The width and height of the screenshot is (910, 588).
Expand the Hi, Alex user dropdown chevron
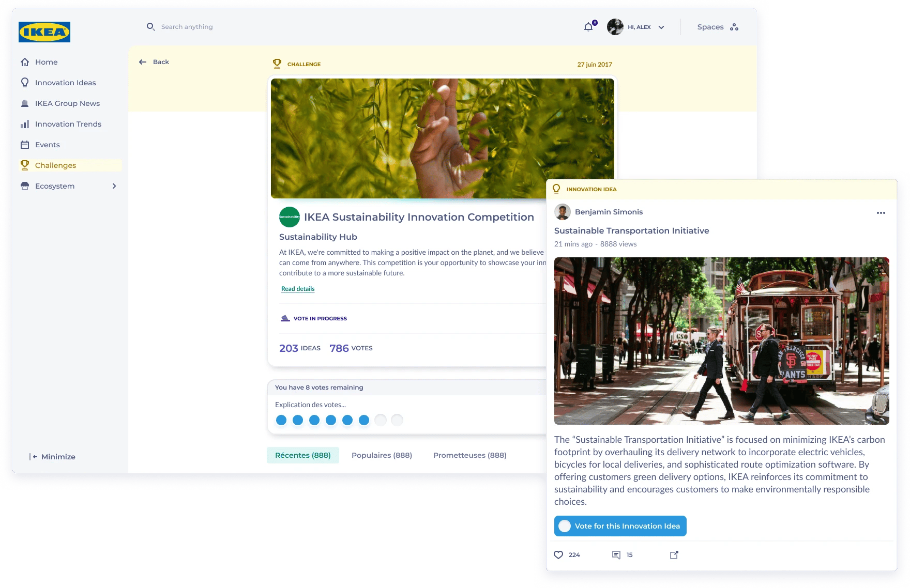(661, 27)
